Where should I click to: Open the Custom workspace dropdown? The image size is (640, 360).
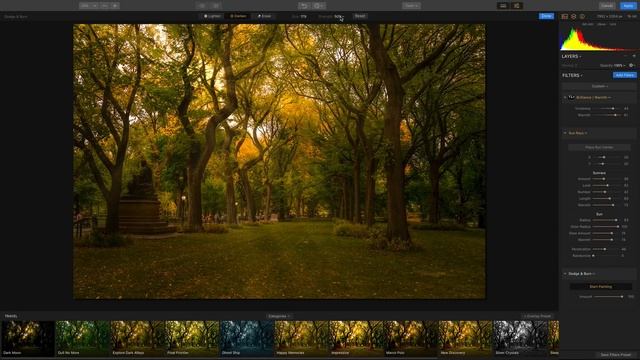coord(599,86)
